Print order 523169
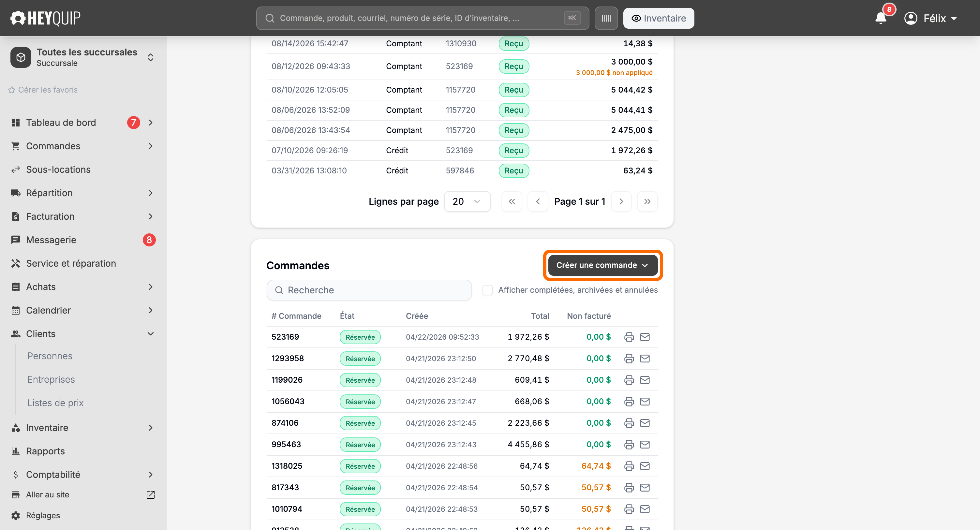Screen dimensions: 980x530 point(629,337)
